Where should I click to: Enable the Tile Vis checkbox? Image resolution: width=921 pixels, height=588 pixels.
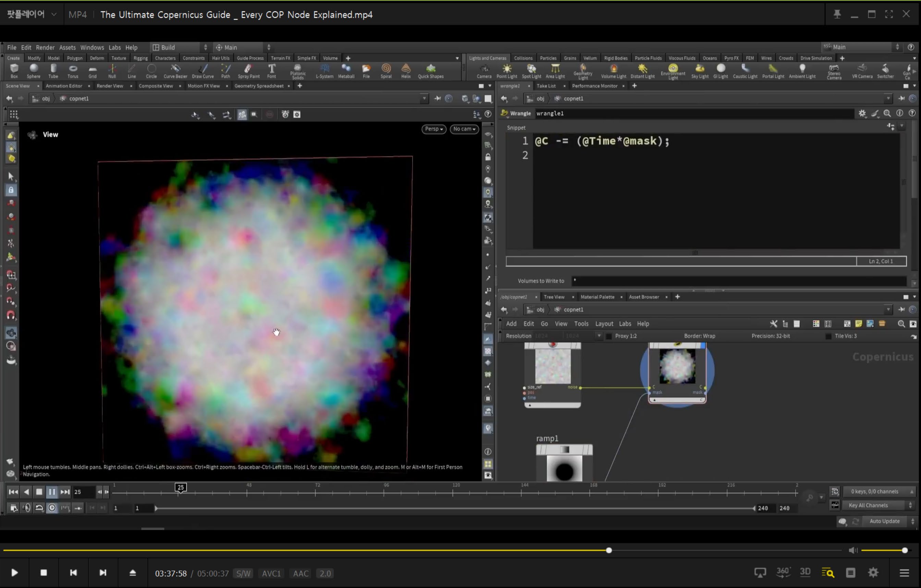pos(828,336)
